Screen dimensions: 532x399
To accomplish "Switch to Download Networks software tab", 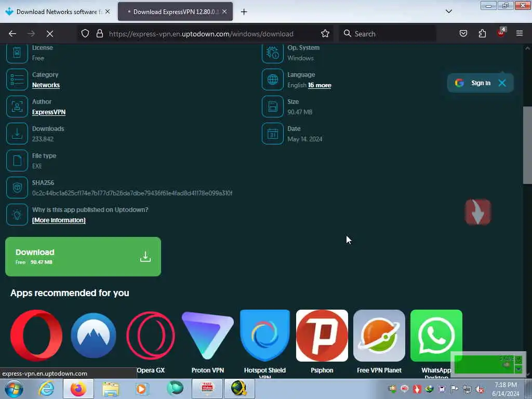I will click(x=58, y=12).
